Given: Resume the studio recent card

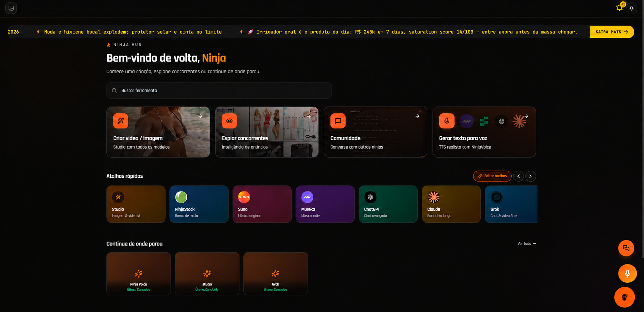Looking at the screenshot, I should [207, 274].
